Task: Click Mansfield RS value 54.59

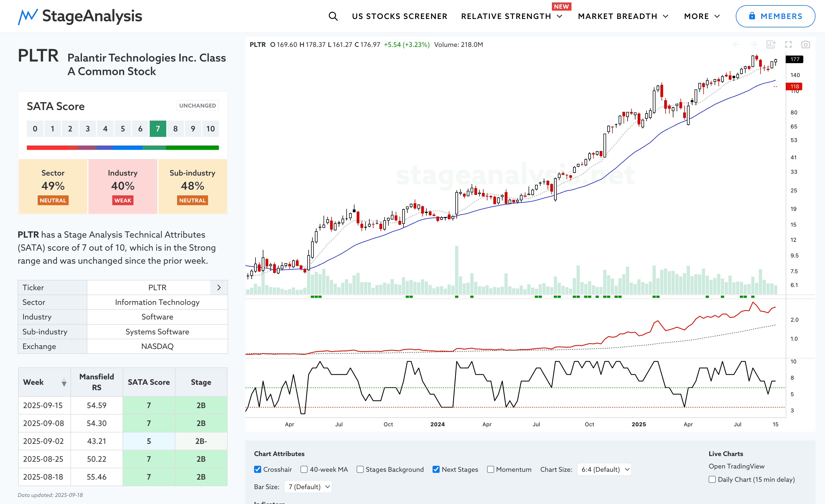Action: click(97, 405)
